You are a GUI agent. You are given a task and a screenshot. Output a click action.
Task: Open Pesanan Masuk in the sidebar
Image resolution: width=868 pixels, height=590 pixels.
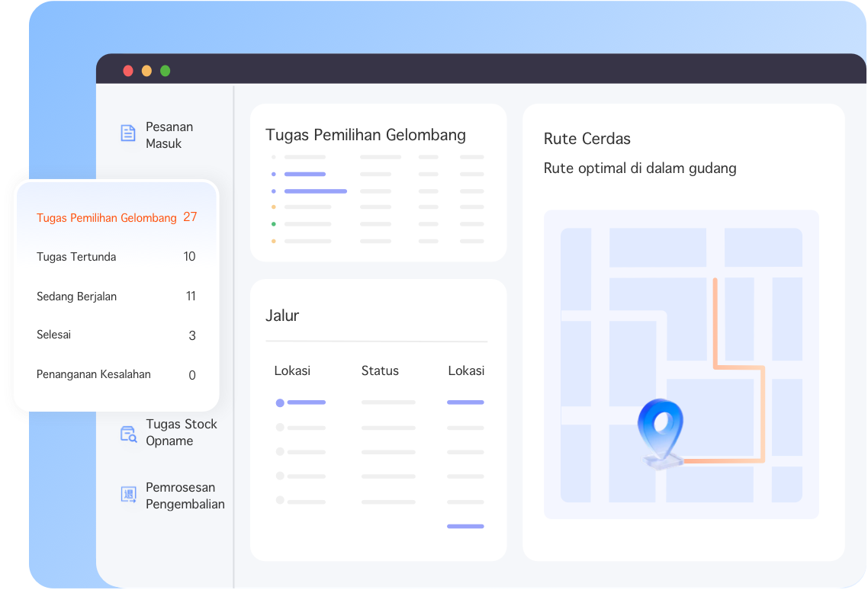169,135
